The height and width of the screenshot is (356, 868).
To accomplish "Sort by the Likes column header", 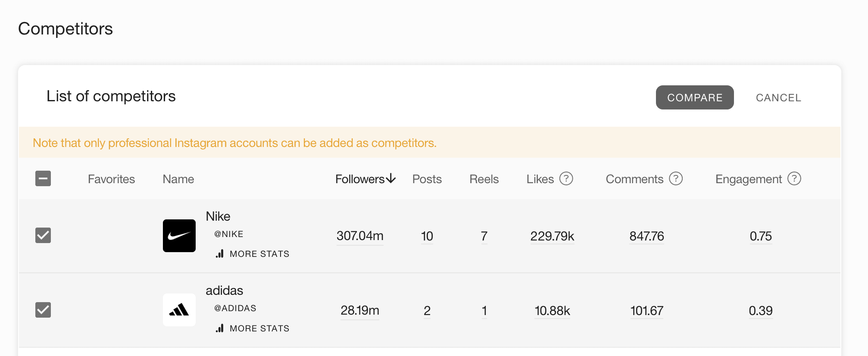I will 540,179.
